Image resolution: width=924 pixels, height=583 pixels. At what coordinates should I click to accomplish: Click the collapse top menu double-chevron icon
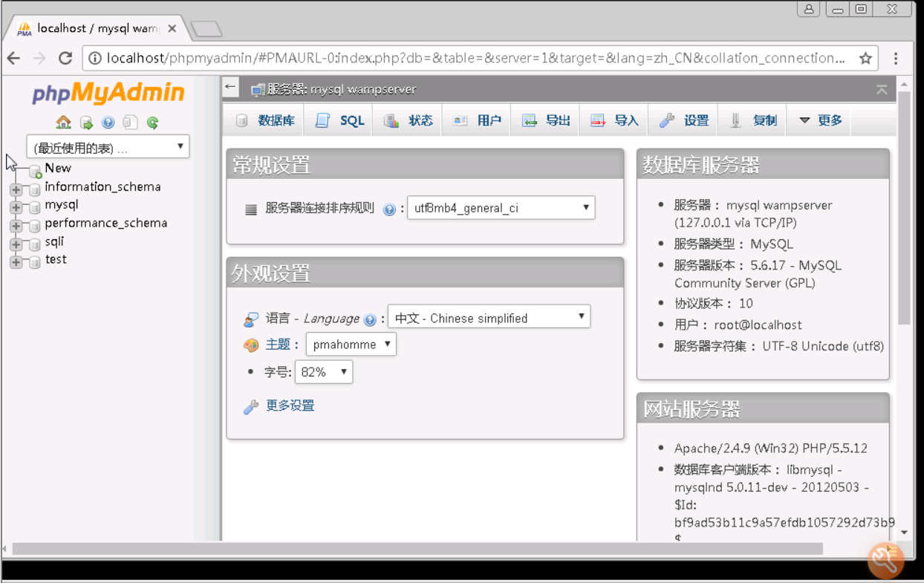pyautogui.click(x=882, y=90)
